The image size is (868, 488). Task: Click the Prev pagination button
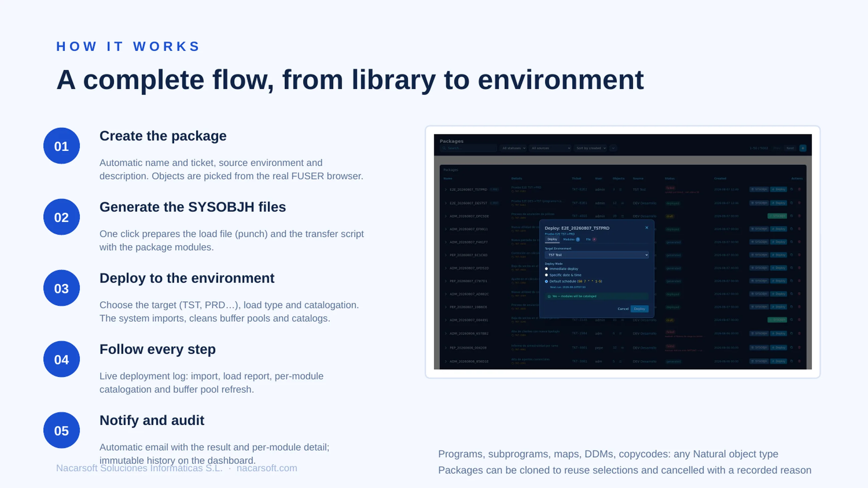tap(777, 148)
